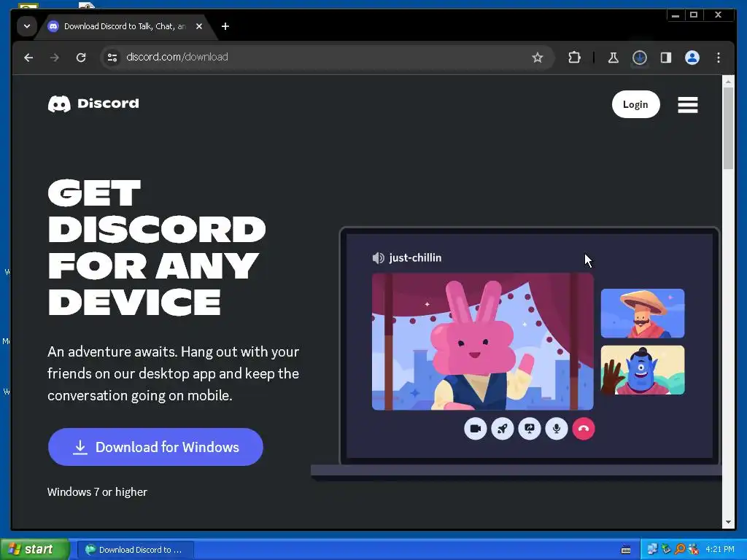Click Download Discord taskbar button
Image resolution: width=747 pixels, height=560 pixels.
click(135, 550)
